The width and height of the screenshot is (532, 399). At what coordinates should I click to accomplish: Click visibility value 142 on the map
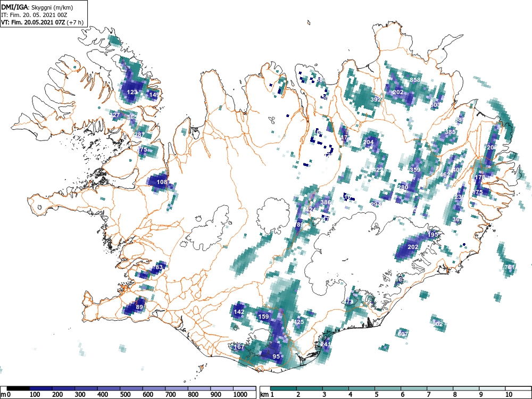pyautogui.click(x=239, y=312)
